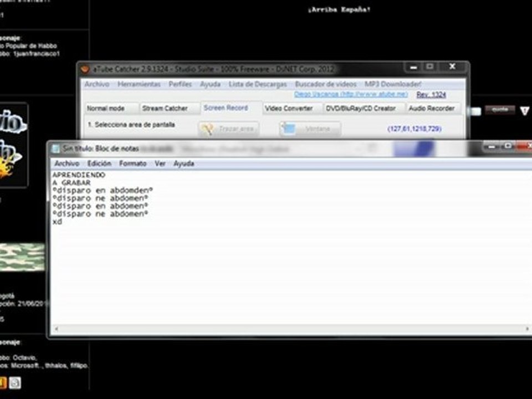The image size is (532, 399).
Task: Click the Ventana button
Action: point(310,129)
